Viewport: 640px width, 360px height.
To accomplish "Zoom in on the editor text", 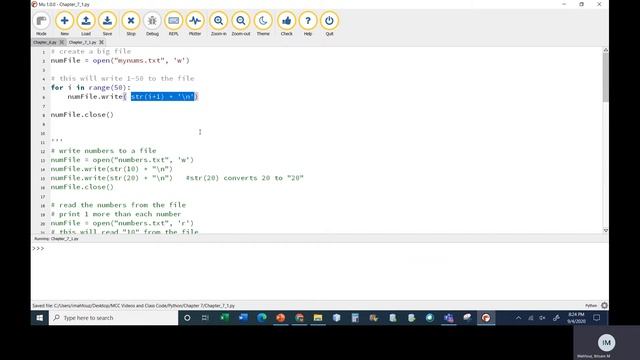I will (219, 24).
